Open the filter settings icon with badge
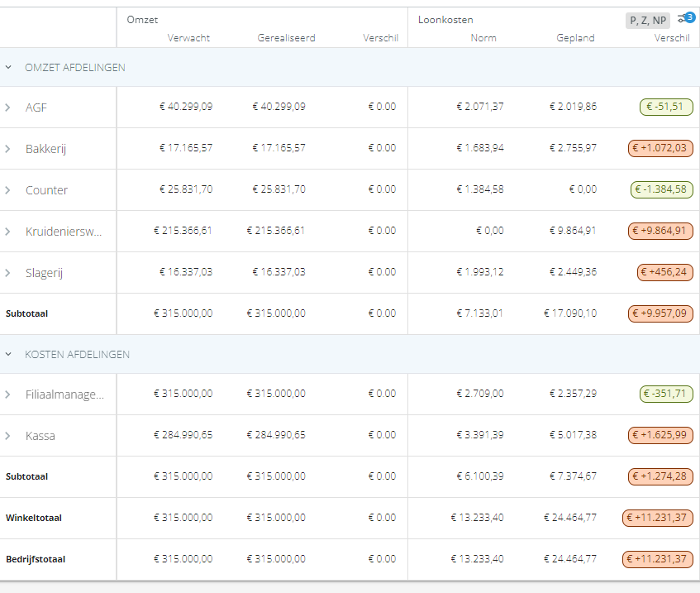Image resolution: width=700 pixels, height=593 pixels. (686, 18)
